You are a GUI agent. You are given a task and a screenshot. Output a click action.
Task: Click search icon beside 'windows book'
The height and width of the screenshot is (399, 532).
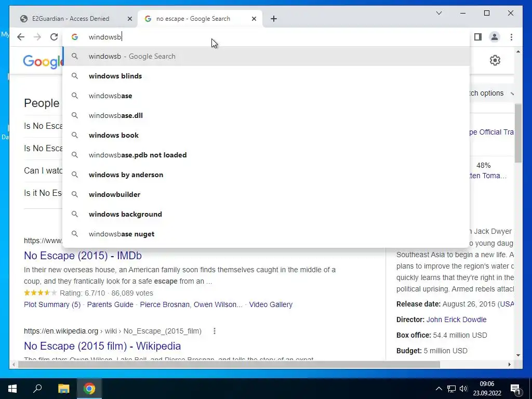[75, 135]
